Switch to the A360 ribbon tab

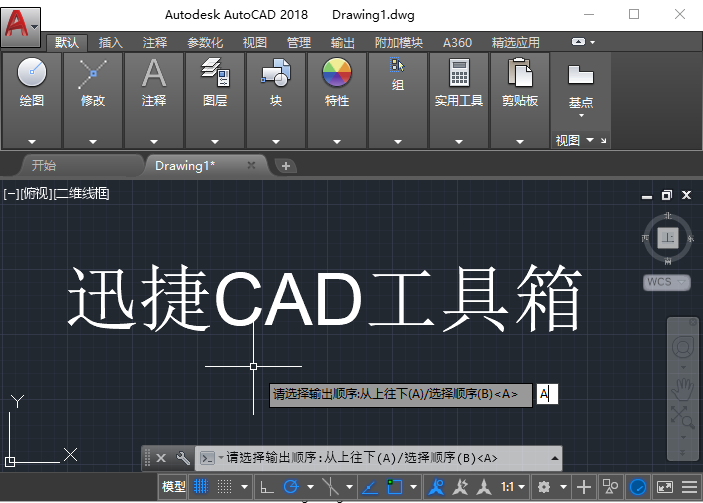(x=457, y=43)
